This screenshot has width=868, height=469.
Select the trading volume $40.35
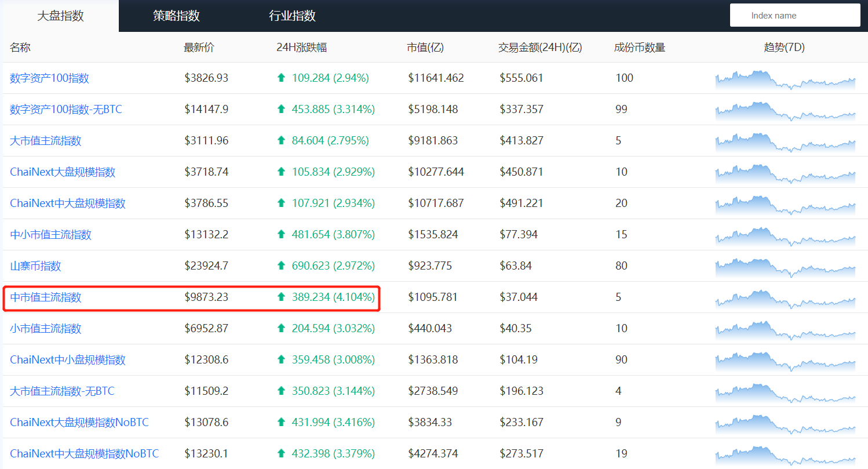pyautogui.click(x=516, y=328)
